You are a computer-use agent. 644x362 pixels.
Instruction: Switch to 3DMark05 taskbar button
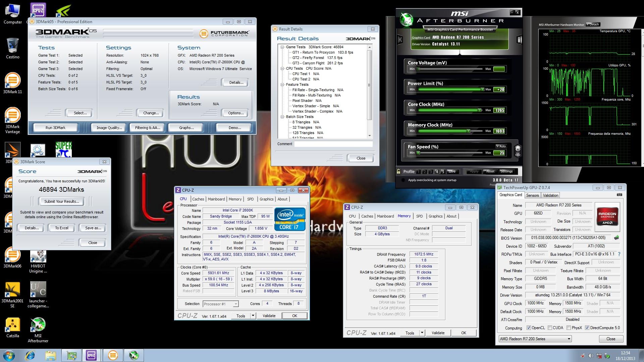click(x=113, y=355)
